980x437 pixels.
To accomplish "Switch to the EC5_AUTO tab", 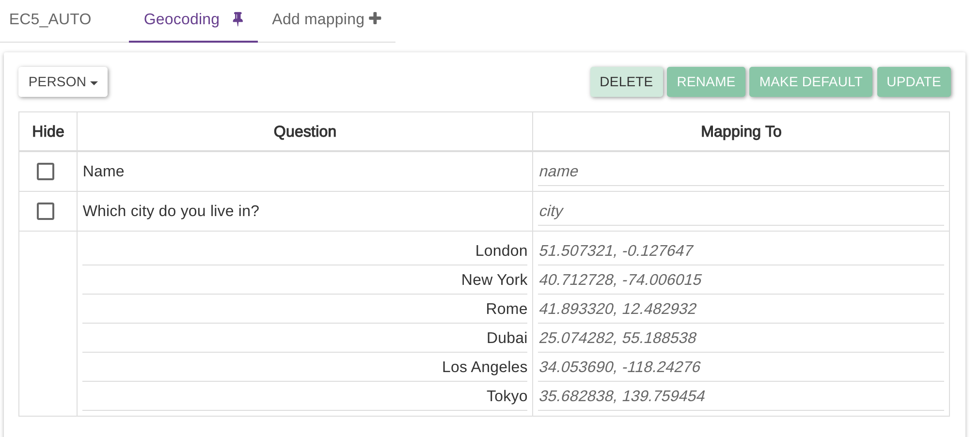I will [50, 19].
